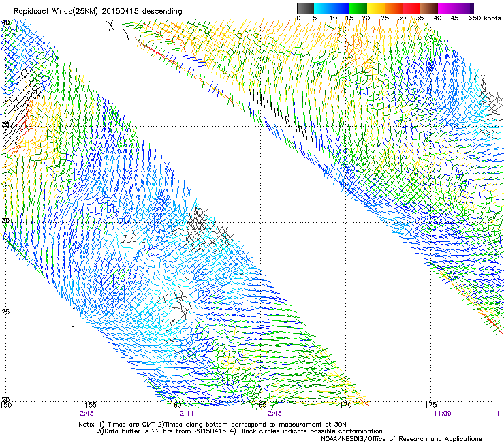Click the small black dot near 25N
Viewport: 504px width, 443px height.
pos(73,326)
